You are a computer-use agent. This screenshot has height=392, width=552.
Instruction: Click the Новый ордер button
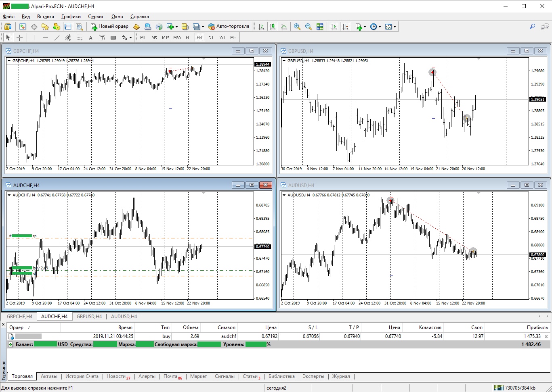point(109,27)
